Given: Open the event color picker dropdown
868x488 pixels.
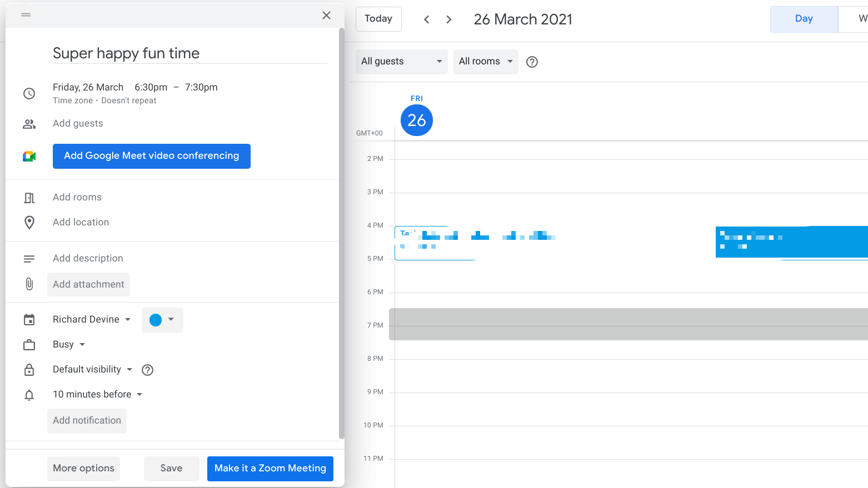Looking at the screenshot, I should pos(162,320).
